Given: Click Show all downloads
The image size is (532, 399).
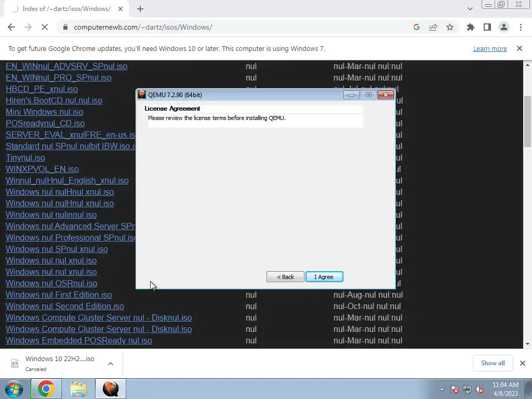Looking at the screenshot, I should (493, 363).
